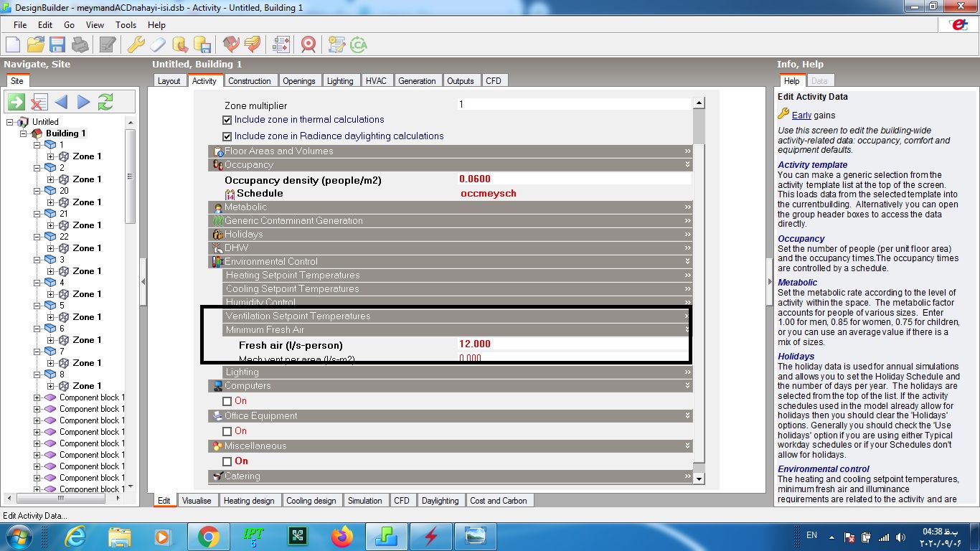
Task: Click the red X delete icon in Navigate panel
Action: [x=39, y=102]
